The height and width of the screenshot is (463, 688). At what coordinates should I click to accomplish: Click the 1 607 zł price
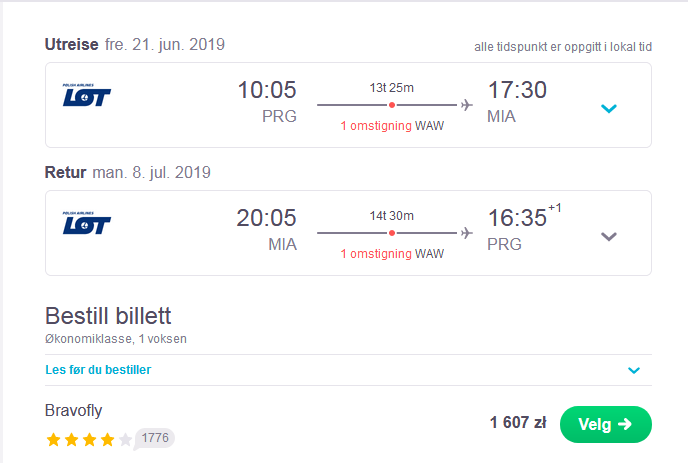pos(518,423)
